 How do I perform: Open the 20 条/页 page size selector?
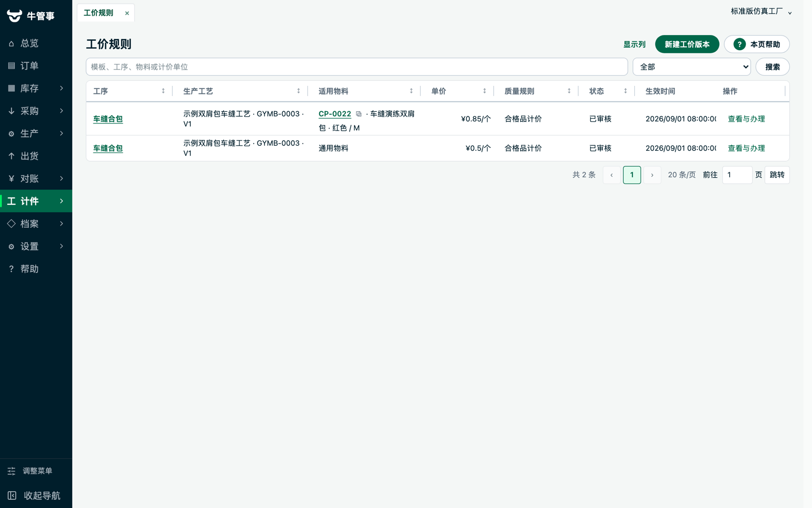tap(682, 175)
